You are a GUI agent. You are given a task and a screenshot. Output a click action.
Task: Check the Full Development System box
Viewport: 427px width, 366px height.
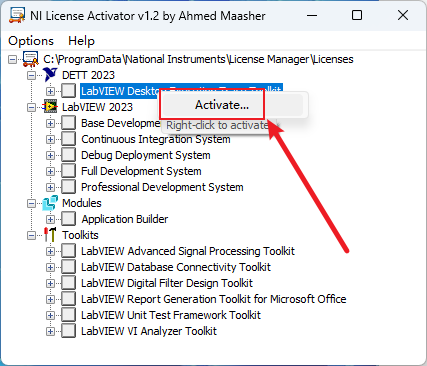[68, 171]
